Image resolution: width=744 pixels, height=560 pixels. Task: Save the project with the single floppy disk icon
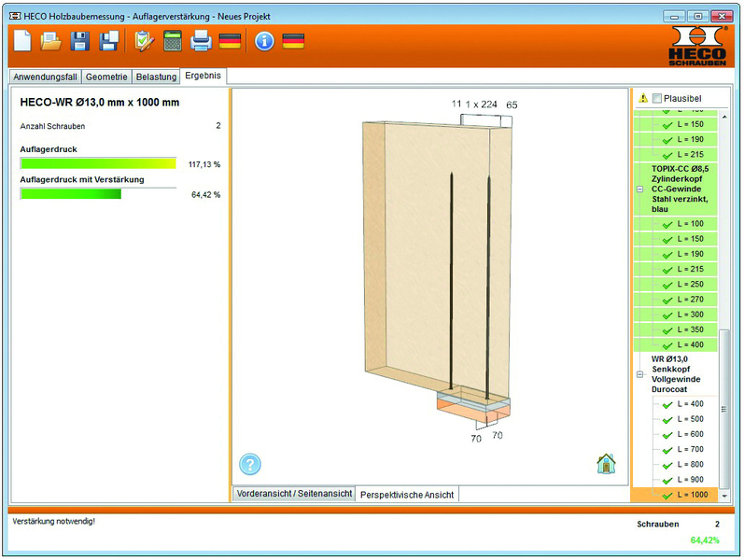tap(80, 41)
